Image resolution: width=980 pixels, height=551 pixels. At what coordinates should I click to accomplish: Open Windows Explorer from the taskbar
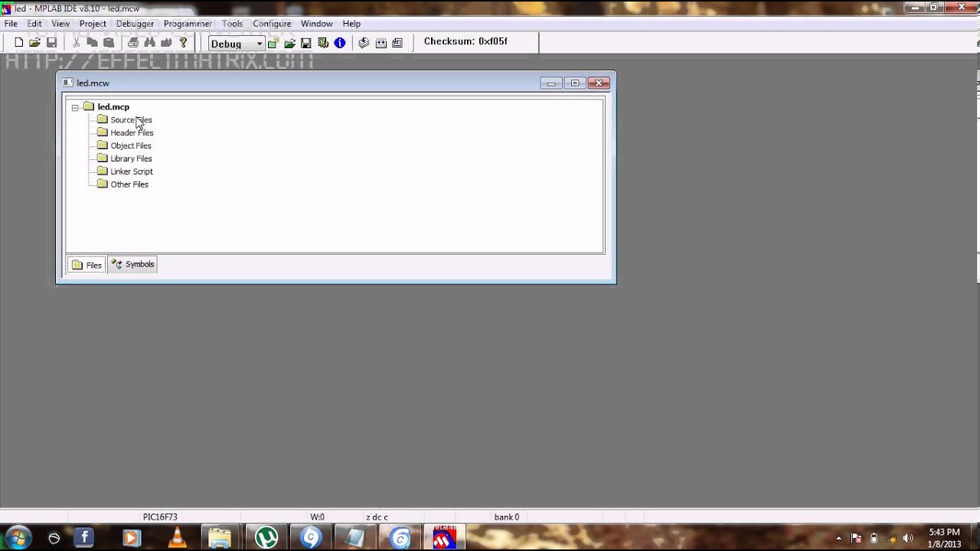220,538
